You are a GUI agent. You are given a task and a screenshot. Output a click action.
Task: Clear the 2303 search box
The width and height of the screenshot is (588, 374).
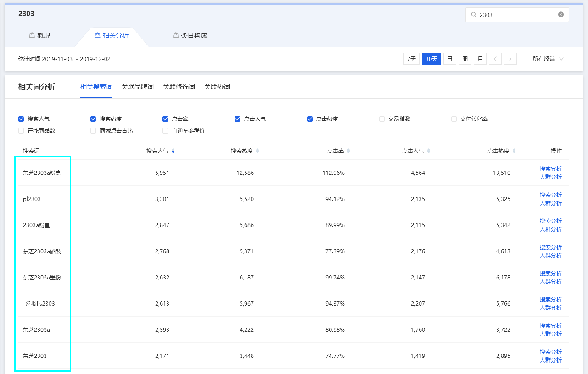(561, 15)
